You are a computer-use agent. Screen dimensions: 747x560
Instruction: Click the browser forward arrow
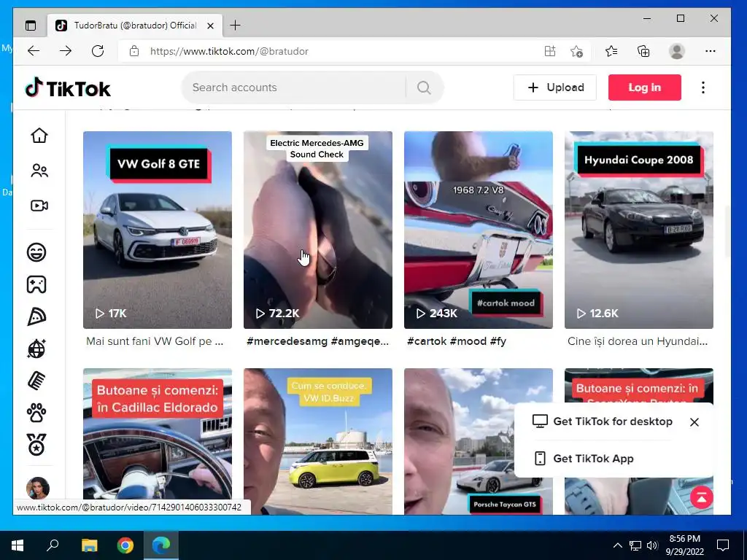[x=65, y=51]
